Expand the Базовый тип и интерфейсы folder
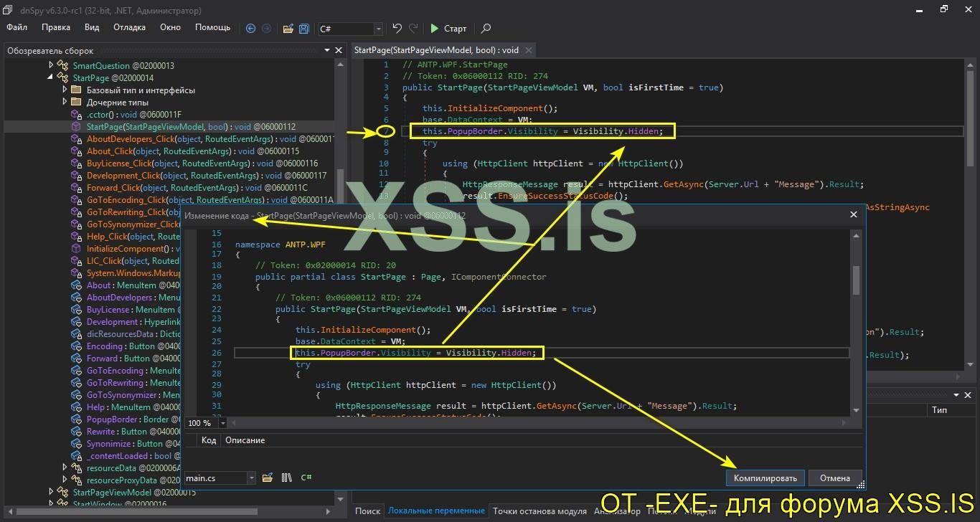Viewport: 980px width, 522px height. [65, 90]
